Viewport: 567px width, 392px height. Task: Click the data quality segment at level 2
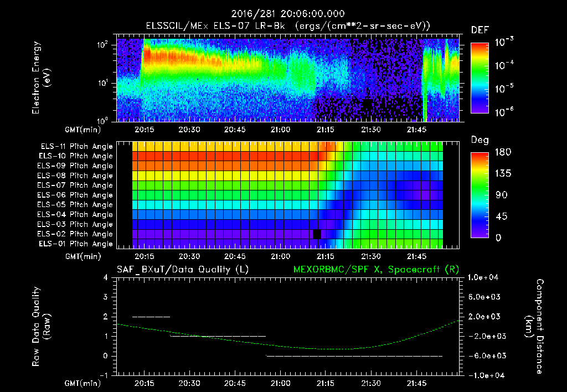[151, 317]
